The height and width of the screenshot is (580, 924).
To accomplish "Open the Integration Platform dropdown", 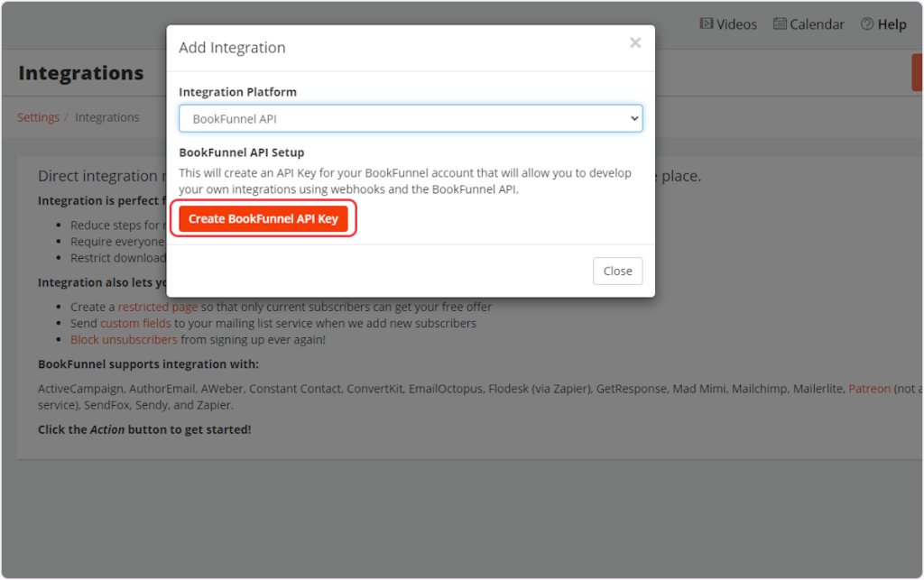I will [x=410, y=118].
